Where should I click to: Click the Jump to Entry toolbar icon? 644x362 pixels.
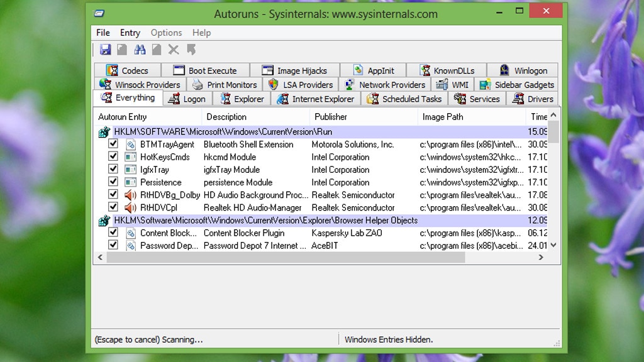191,50
